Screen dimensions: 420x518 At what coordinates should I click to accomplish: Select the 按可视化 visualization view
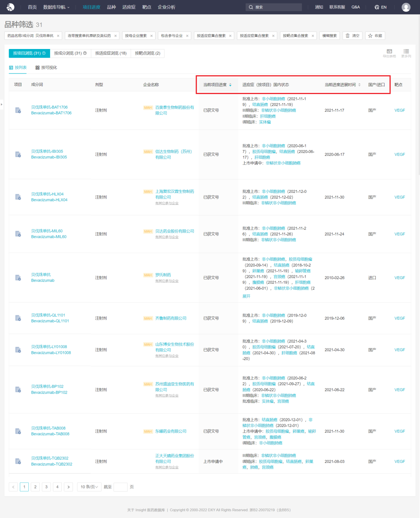(46, 68)
